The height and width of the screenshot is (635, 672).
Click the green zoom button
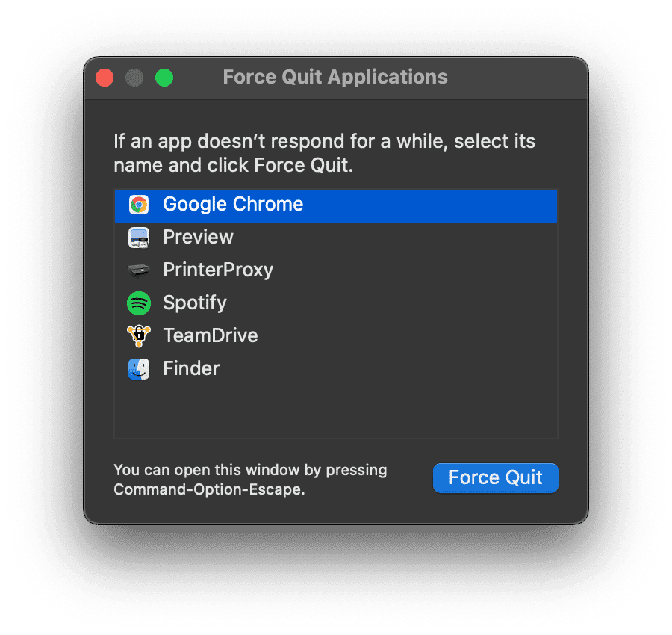164,77
